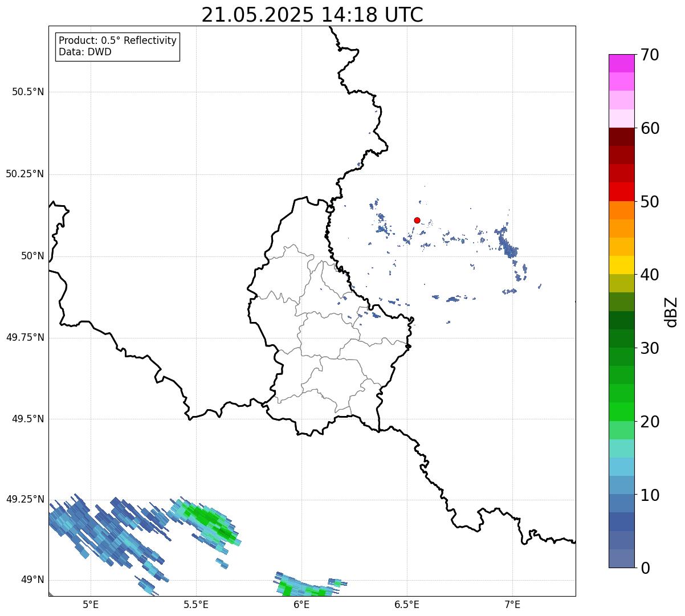Click the red station marker dot

point(417,221)
